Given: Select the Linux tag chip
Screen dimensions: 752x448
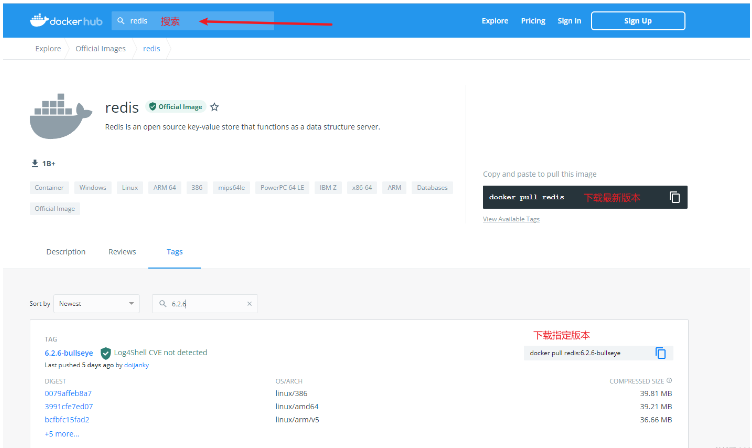Looking at the screenshot, I should (x=129, y=188).
